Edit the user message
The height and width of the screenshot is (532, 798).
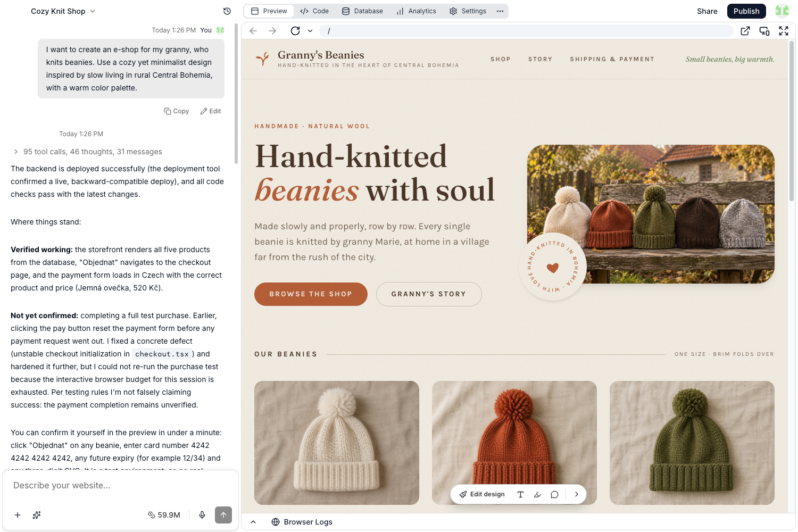tap(211, 111)
